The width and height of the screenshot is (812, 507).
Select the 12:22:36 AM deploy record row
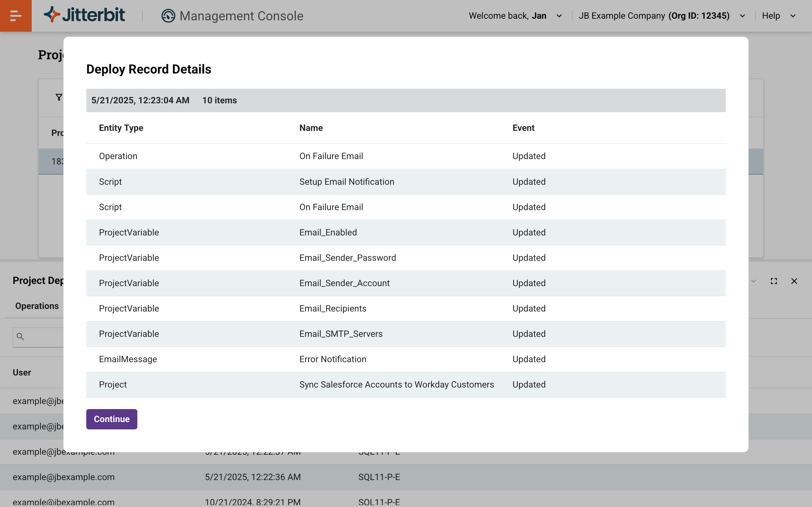tap(253, 477)
